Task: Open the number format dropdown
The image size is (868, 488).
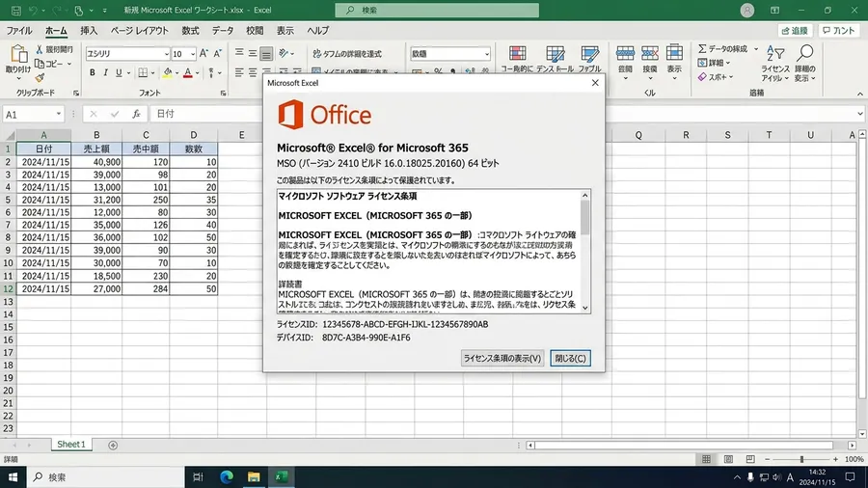Action: (x=487, y=54)
